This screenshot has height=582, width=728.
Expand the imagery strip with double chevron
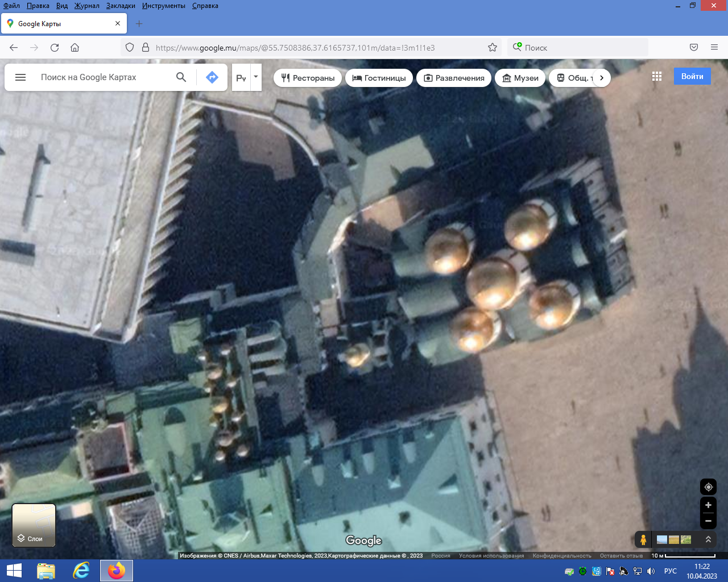(x=708, y=539)
